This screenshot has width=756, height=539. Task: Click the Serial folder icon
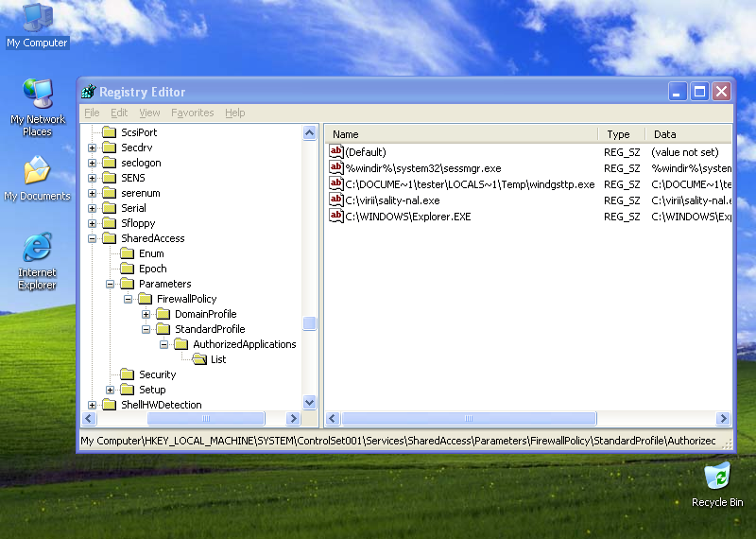pyautogui.click(x=110, y=208)
